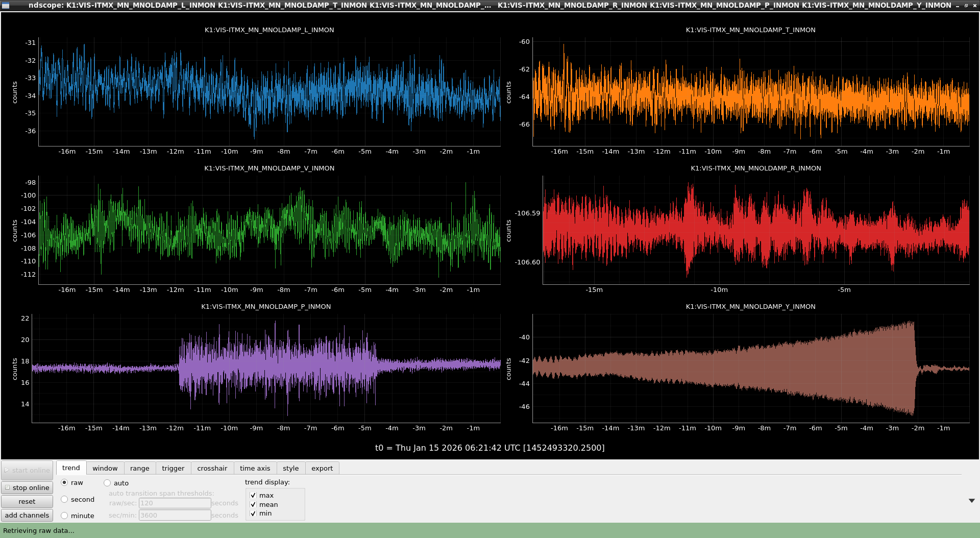
Task: Select the raw trend radio button
Action: 64,482
